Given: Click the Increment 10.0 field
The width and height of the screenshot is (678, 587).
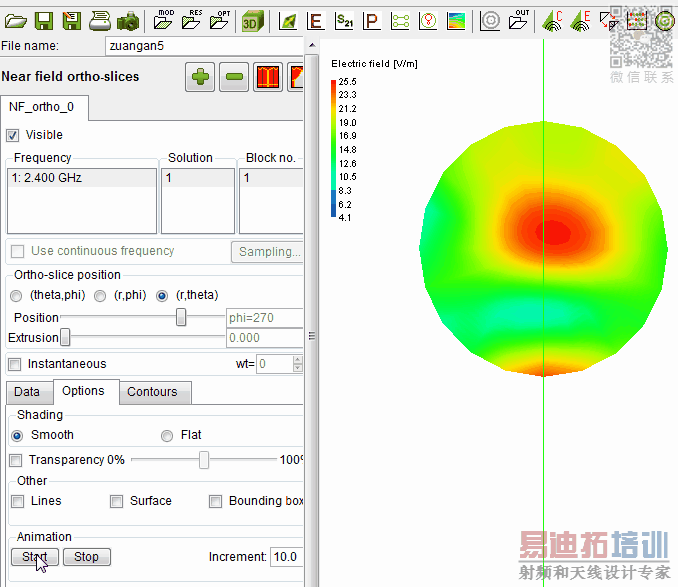Looking at the screenshot, I should click(x=286, y=557).
